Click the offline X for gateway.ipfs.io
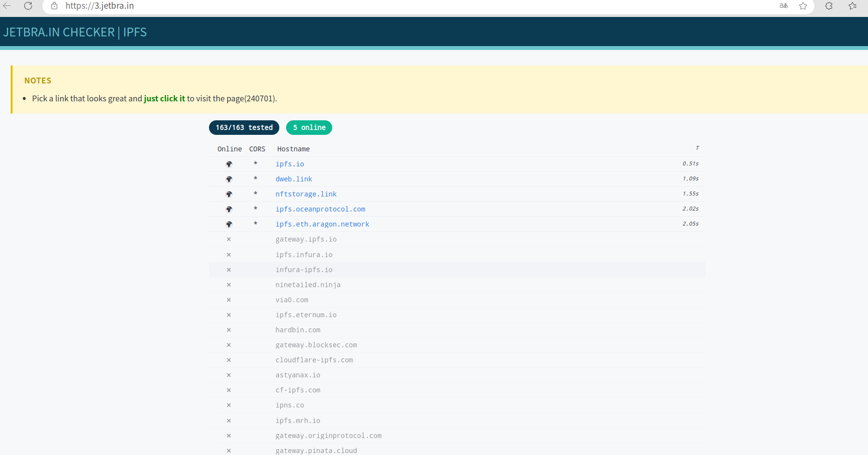The width and height of the screenshot is (868, 455). click(x=229, y=239)
